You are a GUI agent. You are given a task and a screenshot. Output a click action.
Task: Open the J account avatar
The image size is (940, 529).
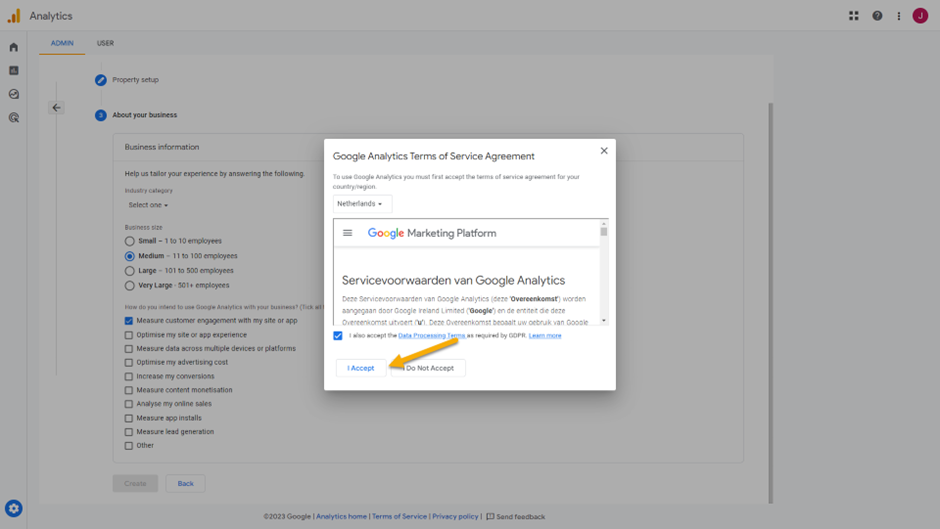click(920, 16)
